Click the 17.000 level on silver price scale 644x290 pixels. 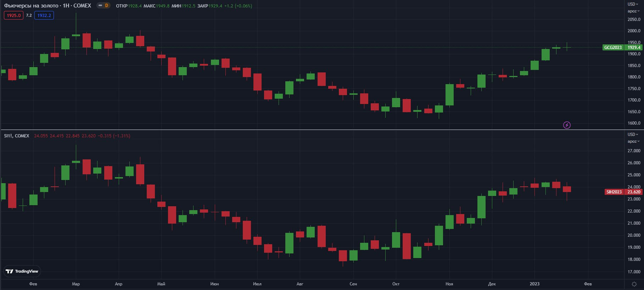(x=634, y=272)
